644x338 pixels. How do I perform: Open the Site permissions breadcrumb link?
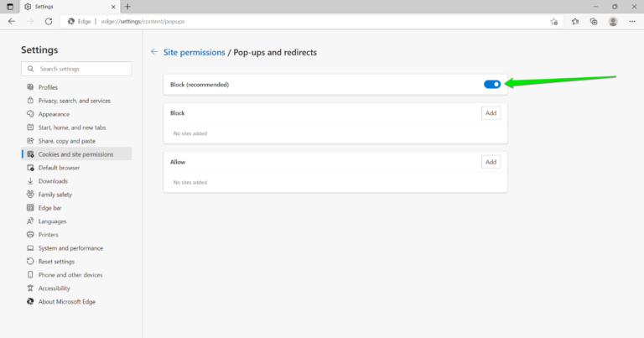(195, 52)
